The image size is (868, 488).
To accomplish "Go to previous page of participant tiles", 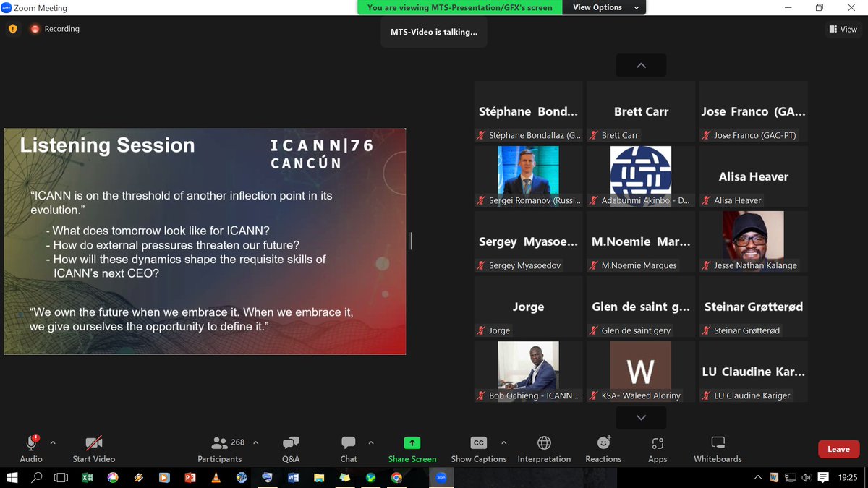I will coord(641,65).
